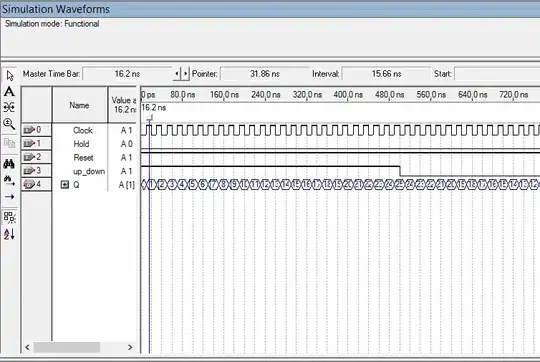Screen dimensions: 540x362
Task: Click the 80.0 ns time ruler mark
Action: point(183,94)
